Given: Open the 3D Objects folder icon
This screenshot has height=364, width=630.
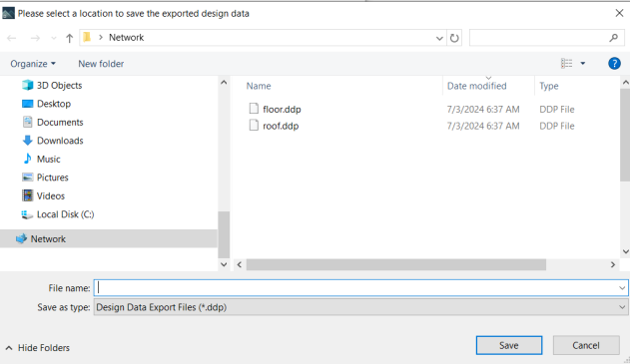Looking at the screenshot, I should pos(27,85).
